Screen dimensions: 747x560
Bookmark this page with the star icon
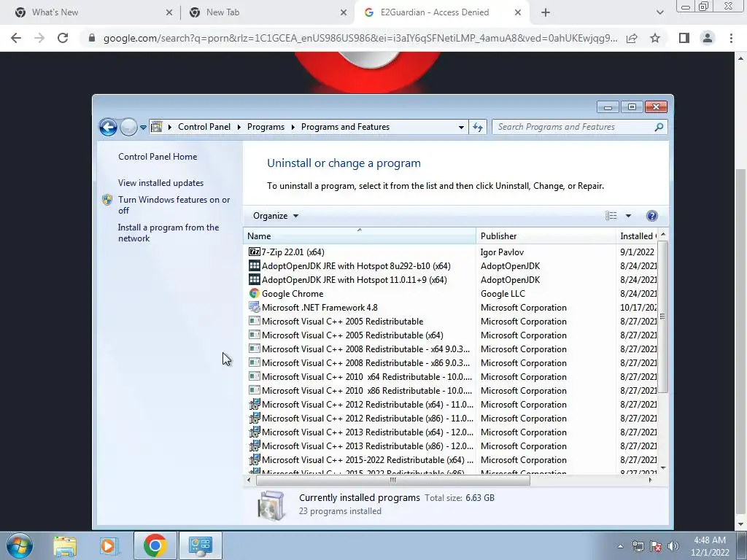pos(655,38)
